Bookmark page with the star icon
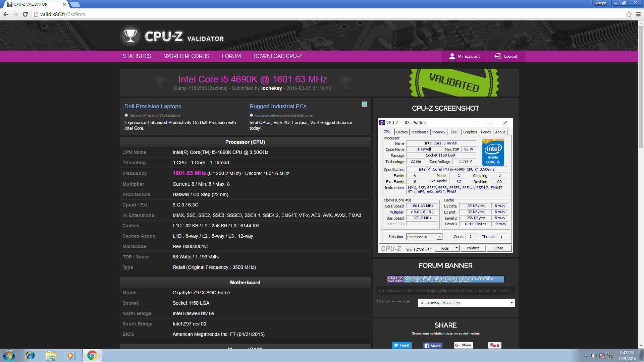 tap(629, 14)
